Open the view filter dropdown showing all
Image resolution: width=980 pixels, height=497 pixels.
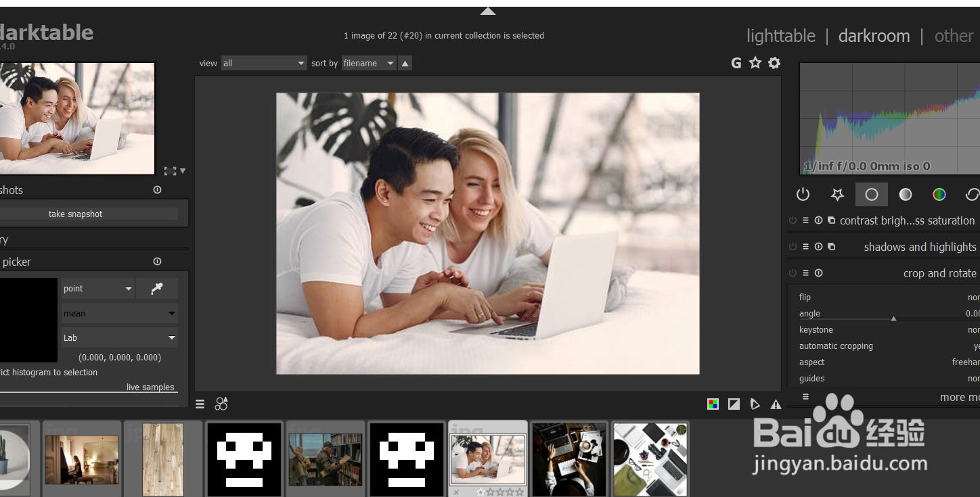[x=264, y=64]
